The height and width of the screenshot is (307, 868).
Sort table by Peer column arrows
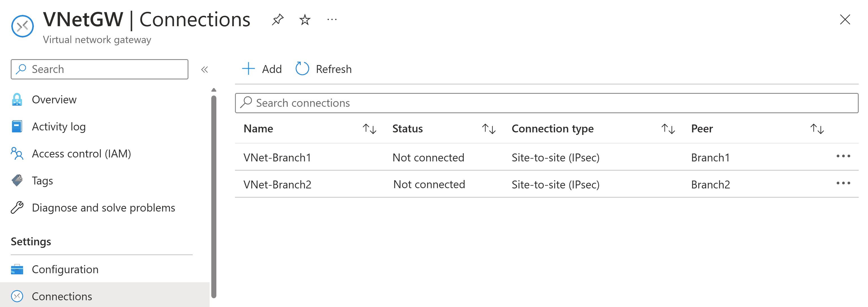[817, 129]
